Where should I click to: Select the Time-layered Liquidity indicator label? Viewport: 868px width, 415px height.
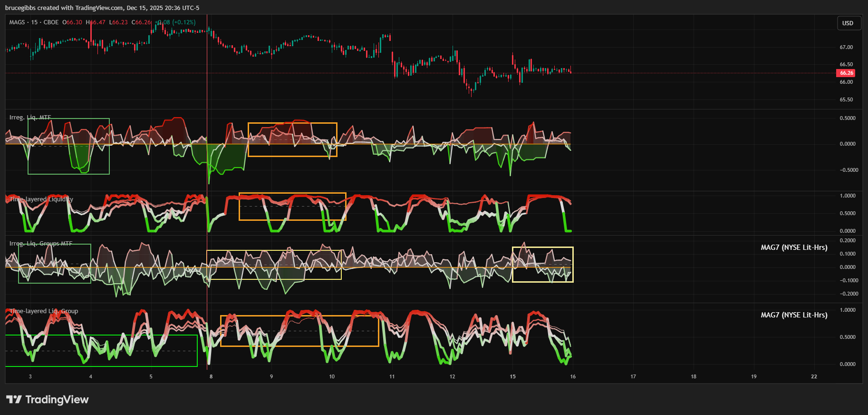tap(41, 199)
